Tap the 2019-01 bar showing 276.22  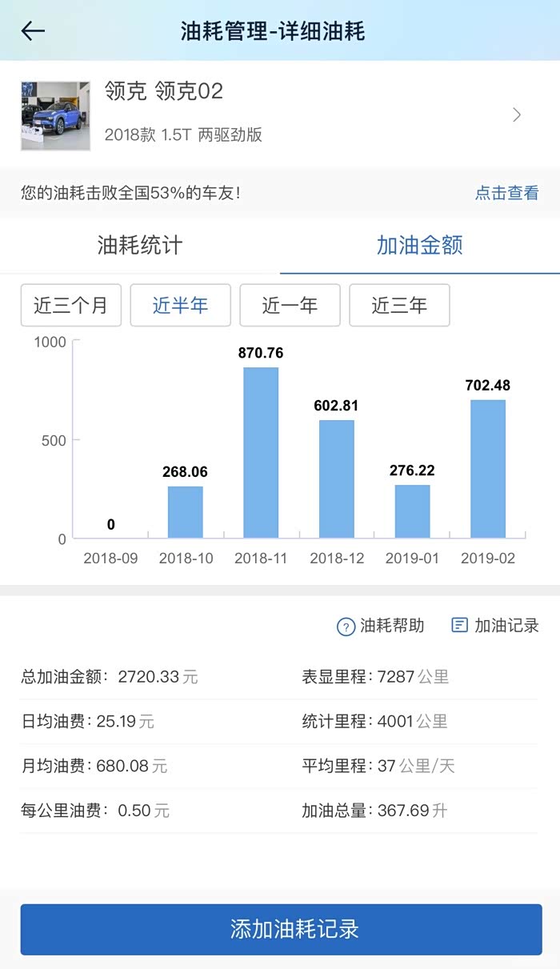[x=412, y=511]
